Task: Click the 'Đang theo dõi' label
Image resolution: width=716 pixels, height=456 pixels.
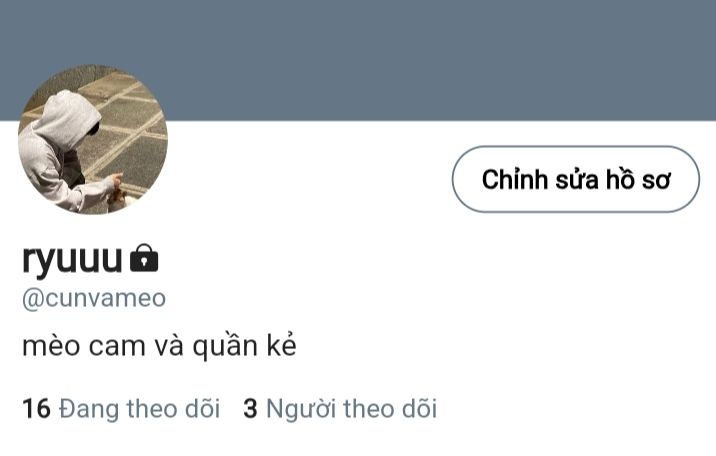Action: (140, 409)
